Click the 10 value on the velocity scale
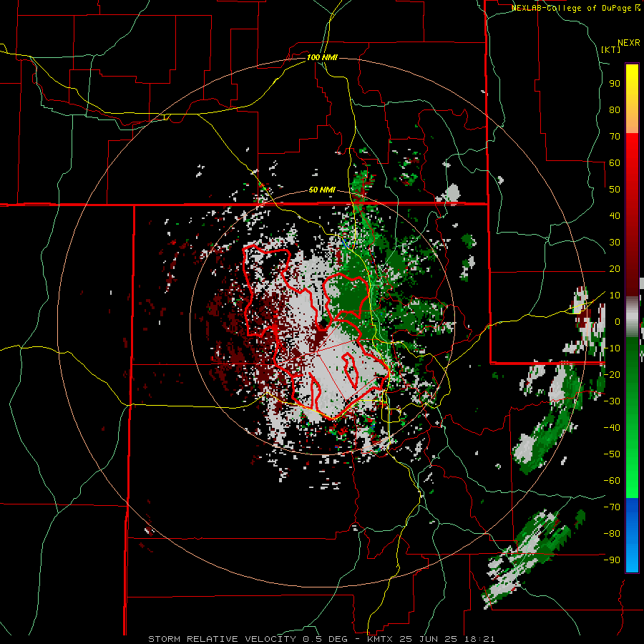 point(615,296)
